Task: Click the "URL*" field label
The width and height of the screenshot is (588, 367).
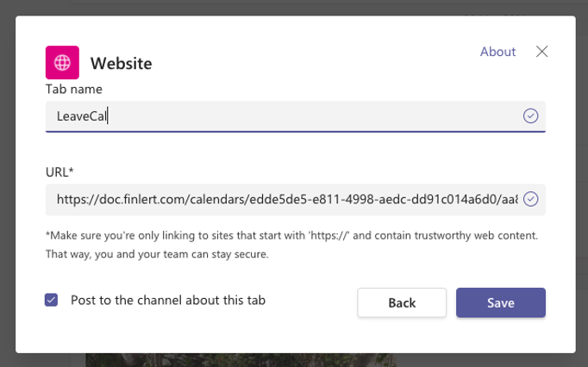Action: coord(59,172)
